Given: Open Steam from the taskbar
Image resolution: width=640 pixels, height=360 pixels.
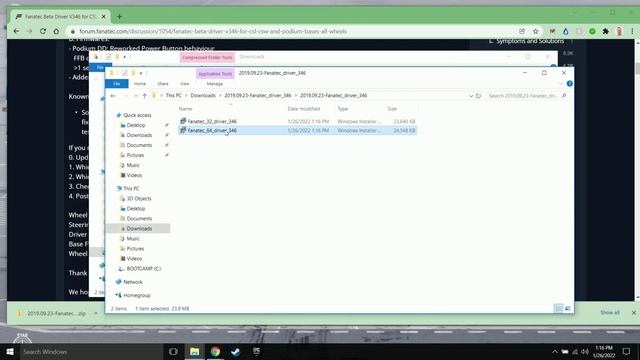Looking at the screenshot, I should tap(236, 351).
